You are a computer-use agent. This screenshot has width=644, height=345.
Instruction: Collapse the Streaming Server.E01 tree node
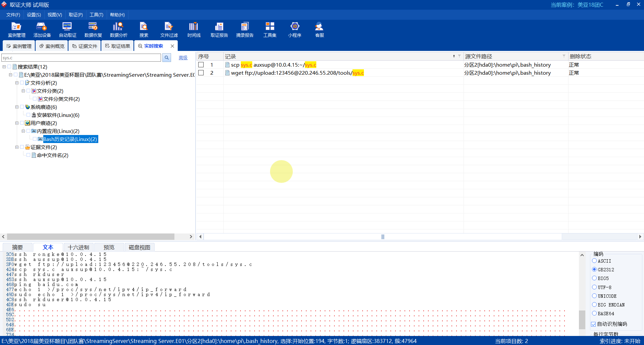10,75
